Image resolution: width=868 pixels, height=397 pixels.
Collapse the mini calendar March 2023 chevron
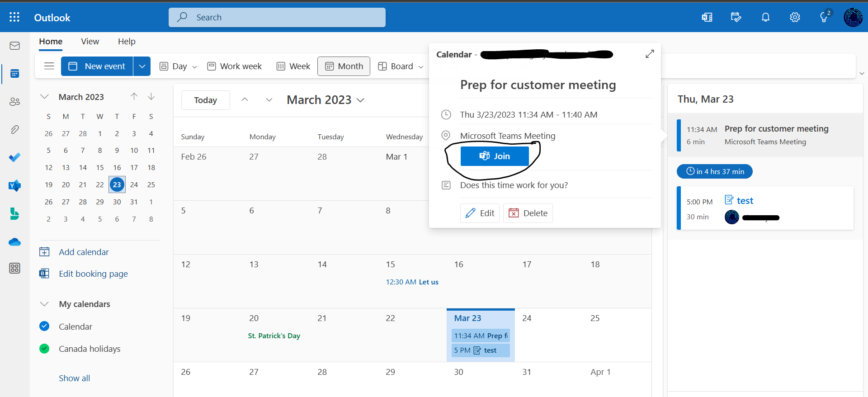point(44,97)
